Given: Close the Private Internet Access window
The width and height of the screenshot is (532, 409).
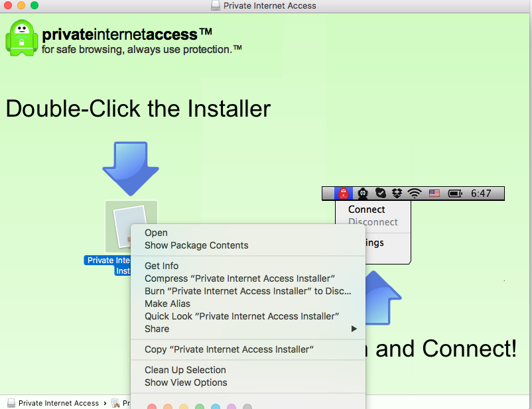Looking at the screenshot, I should point(8,5).
